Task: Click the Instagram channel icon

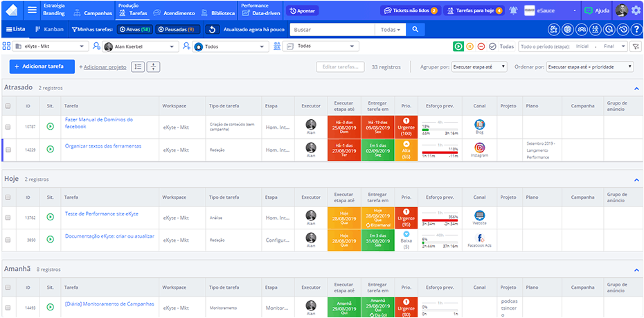Action: click(x=480, y=148)
